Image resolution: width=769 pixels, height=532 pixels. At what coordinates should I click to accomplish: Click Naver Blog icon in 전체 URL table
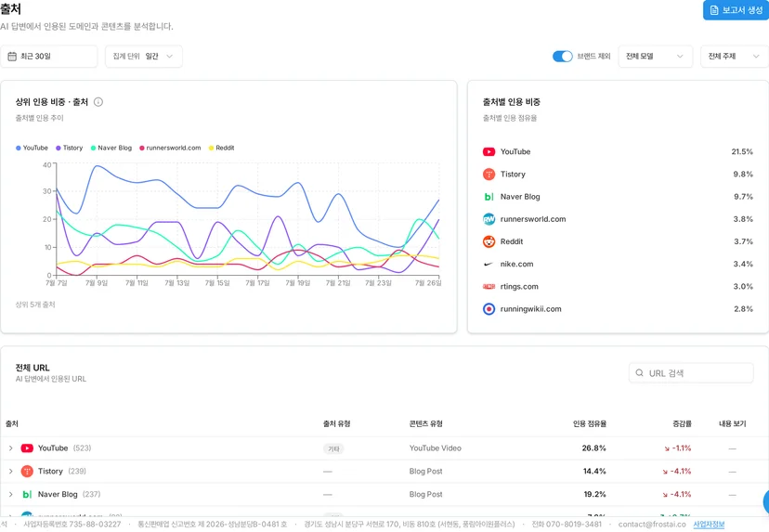point(27,494)
